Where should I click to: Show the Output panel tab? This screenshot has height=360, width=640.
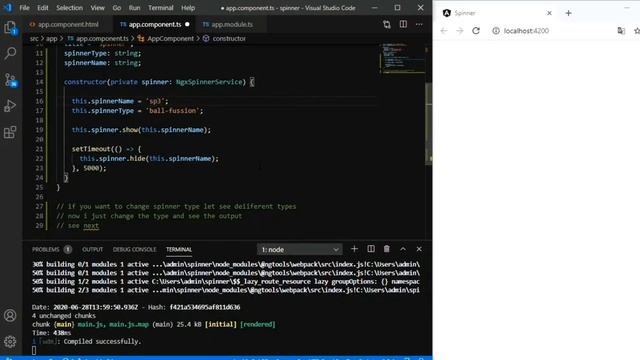pyautogui.click(x=93, y=249)
